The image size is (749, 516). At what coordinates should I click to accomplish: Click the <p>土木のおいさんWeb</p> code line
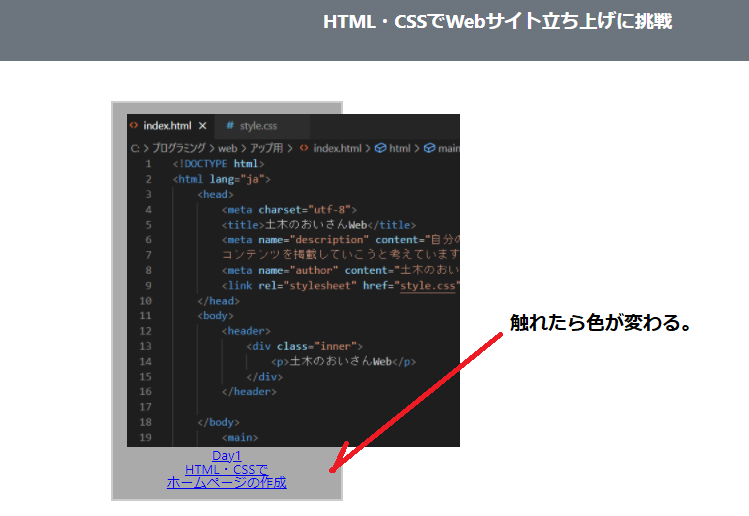click(343, 362)
